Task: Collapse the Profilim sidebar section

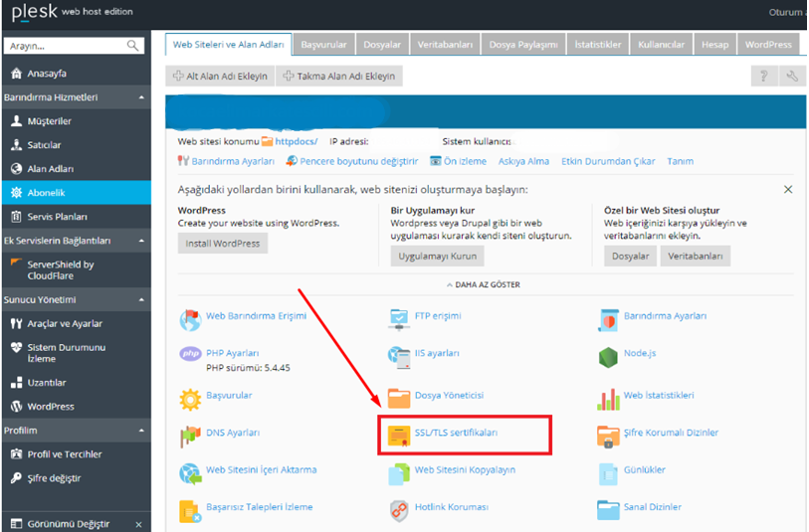Action: coord(141,431)
